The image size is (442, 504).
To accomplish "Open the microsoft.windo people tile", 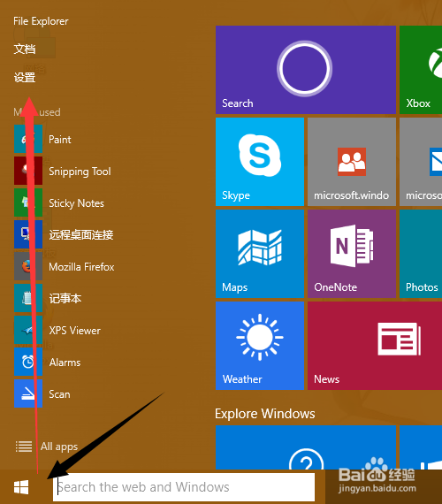I will point(352,162).
